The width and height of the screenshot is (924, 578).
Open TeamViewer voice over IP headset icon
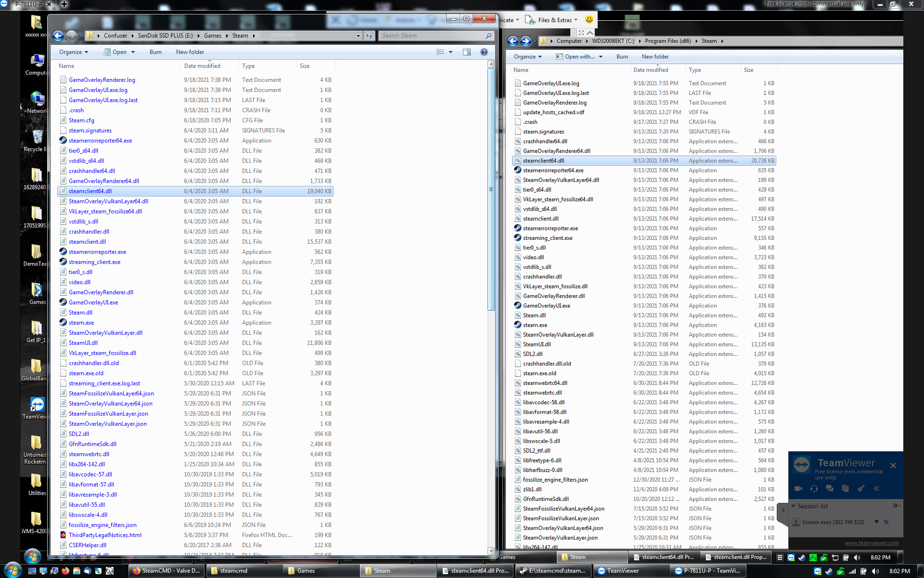814,488
